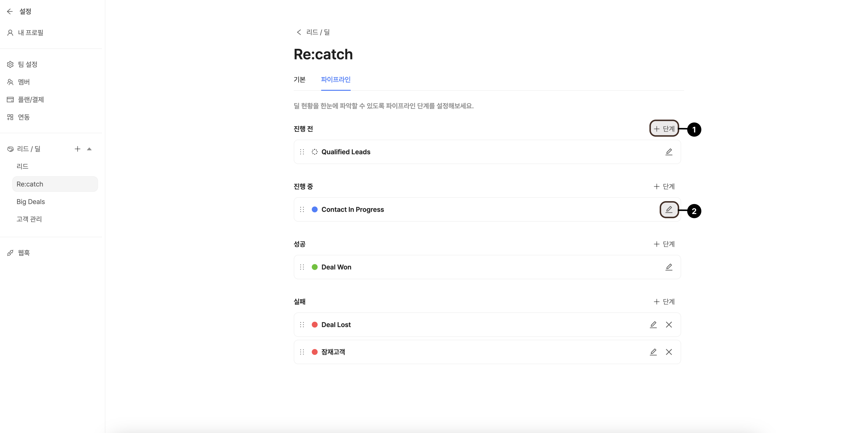Edit the Deal Lost stage name

653,324
